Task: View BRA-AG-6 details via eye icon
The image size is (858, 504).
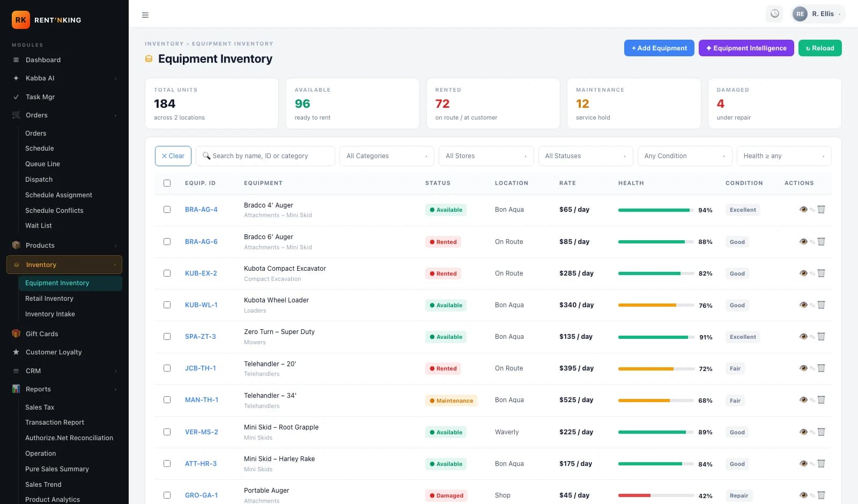Action: click(x=803, y=242)
